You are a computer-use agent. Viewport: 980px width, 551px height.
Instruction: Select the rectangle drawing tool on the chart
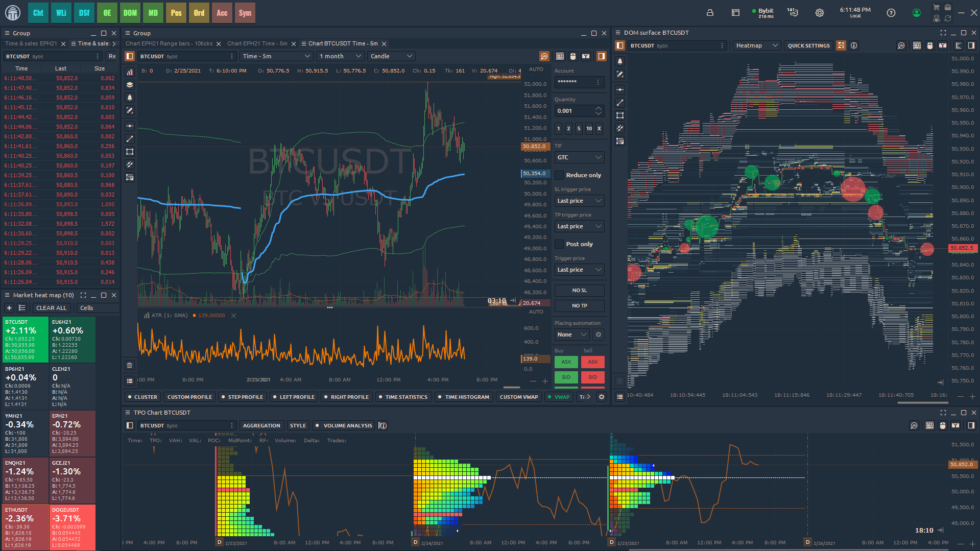point(130,151)
